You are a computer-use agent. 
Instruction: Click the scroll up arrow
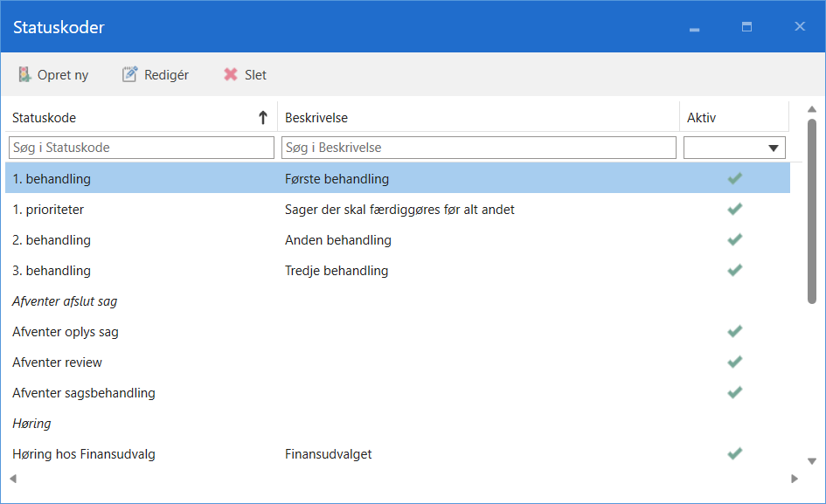click(x=811, y=108)
